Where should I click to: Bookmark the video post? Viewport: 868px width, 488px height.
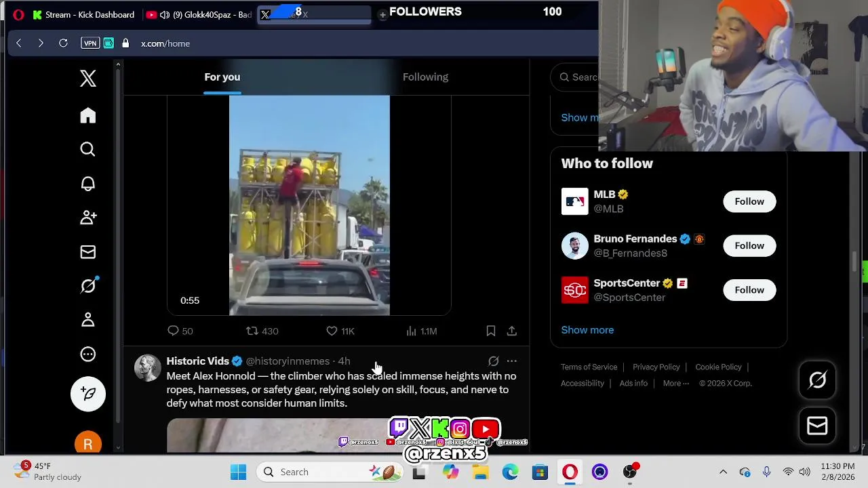pyautogui.click(x=490, y=331)
